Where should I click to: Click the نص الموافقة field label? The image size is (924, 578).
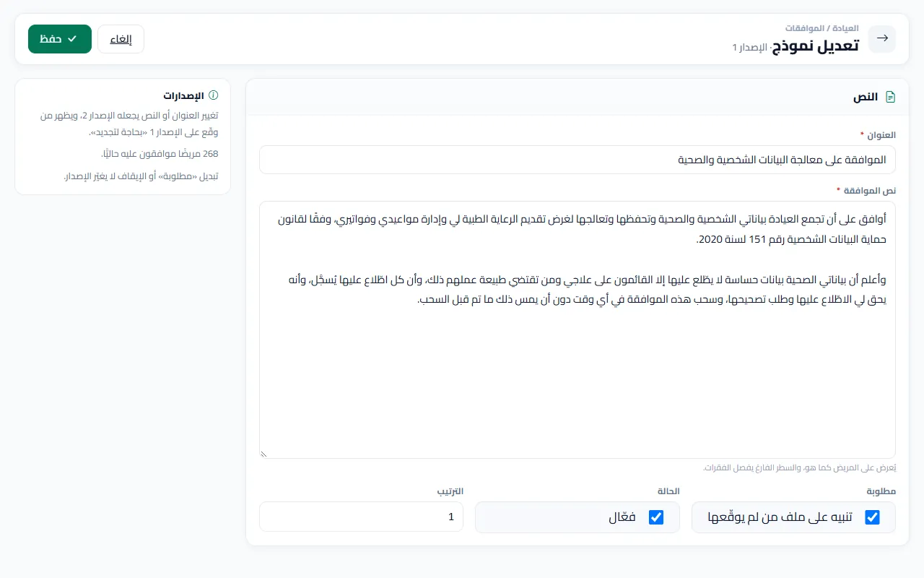(865, 190)
